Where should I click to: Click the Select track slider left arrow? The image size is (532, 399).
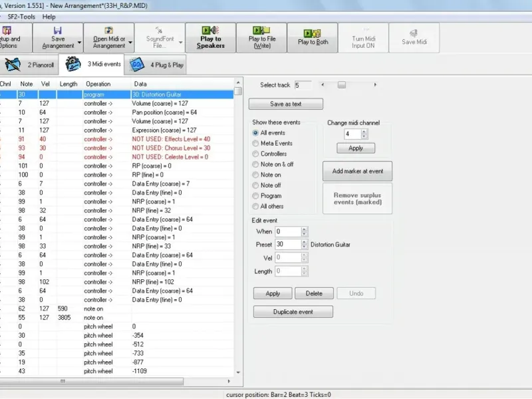click(x=323, y=85)
